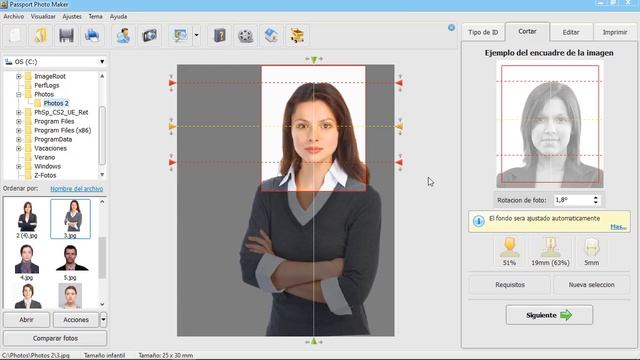Viewport: 640px width, 360px height.
Task: Click the Rotacion de foto value field
Action: pos(572,200)
